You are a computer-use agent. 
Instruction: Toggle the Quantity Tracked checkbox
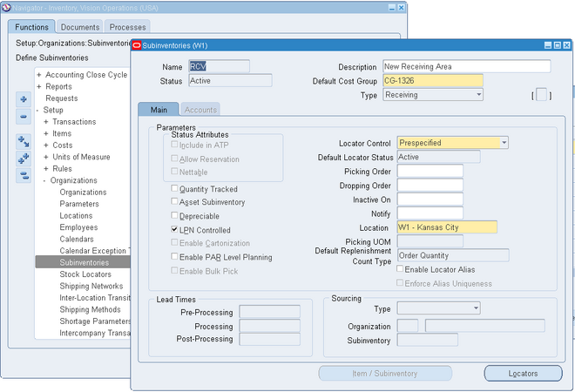click(174, 188)
